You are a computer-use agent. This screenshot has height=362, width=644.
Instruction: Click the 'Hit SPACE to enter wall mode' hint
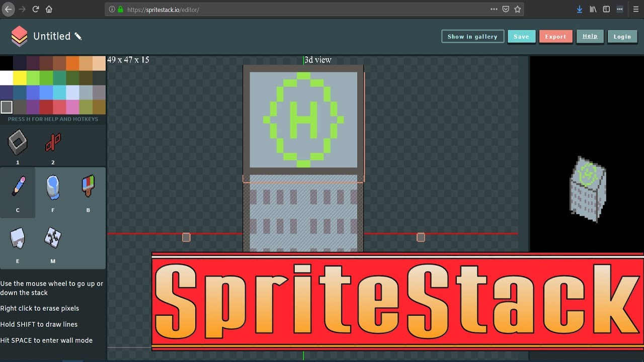point(46,340)
